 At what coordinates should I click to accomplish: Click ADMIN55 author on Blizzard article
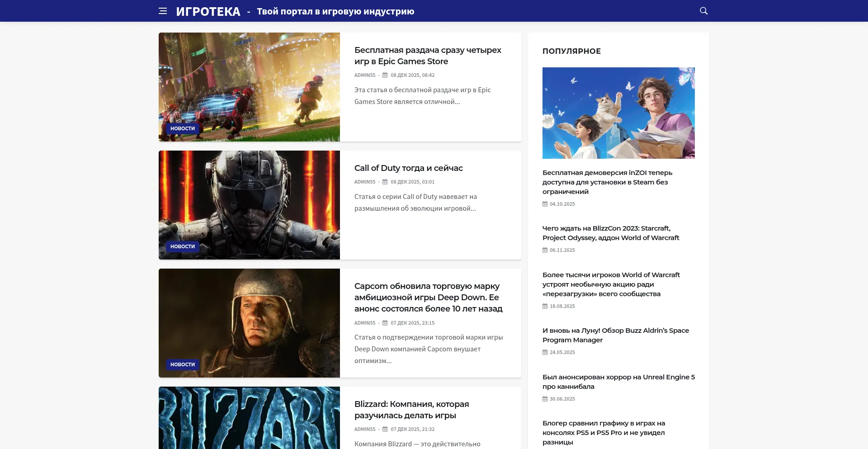point(365,429)
